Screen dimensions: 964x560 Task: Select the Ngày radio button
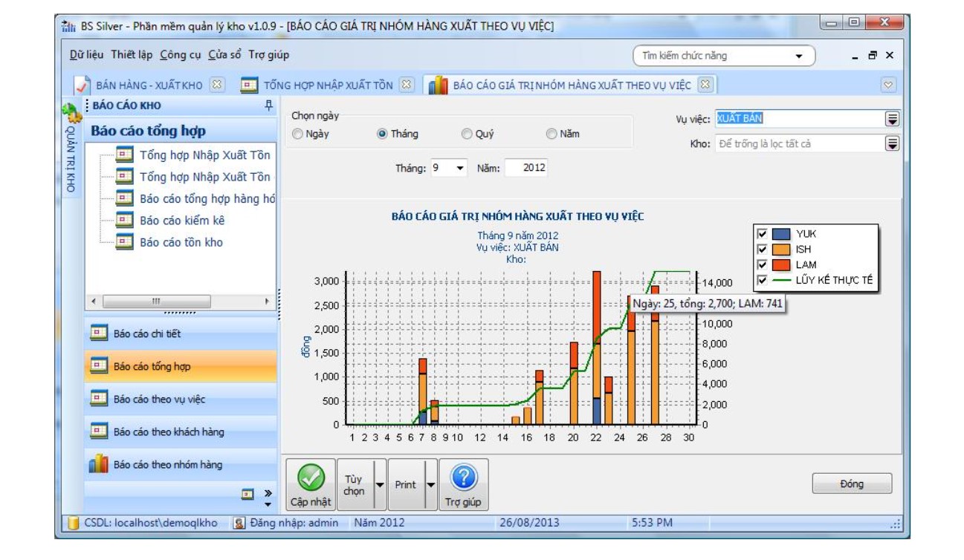coord(298,134)
